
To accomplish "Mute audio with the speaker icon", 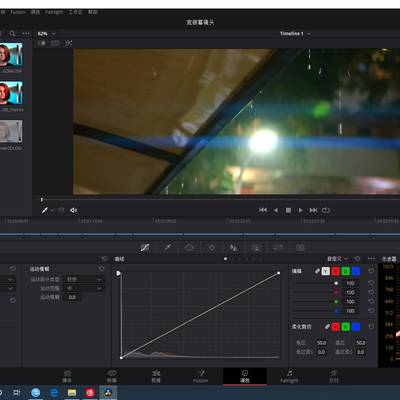I will tap(74, 210).
